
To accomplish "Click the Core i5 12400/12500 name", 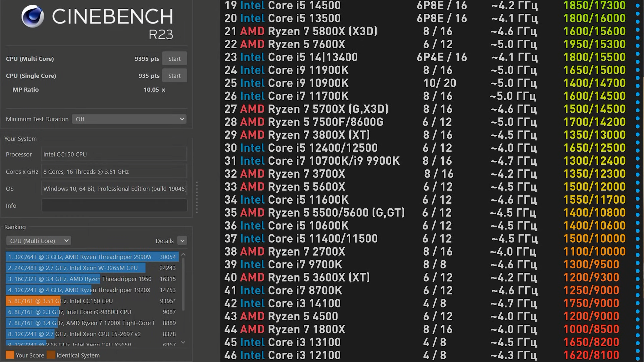I will tap(323, 148).
